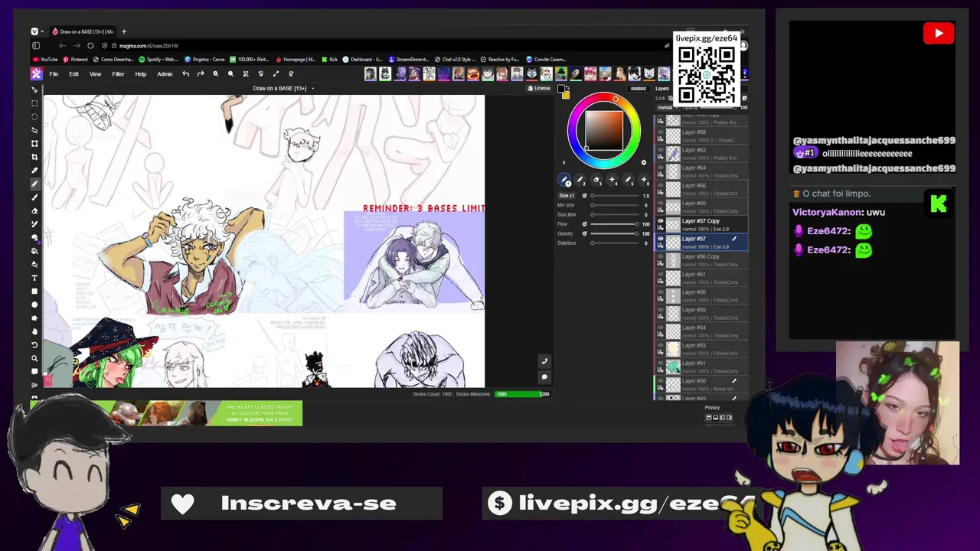Open the Pinterest bookmark
Image resolution: width=980 pixels, height=551 pixels.
point(76,59)
